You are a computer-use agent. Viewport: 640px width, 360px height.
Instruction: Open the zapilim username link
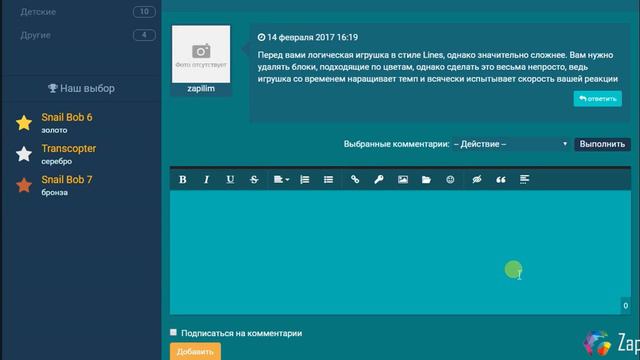(x=201, y=89)
